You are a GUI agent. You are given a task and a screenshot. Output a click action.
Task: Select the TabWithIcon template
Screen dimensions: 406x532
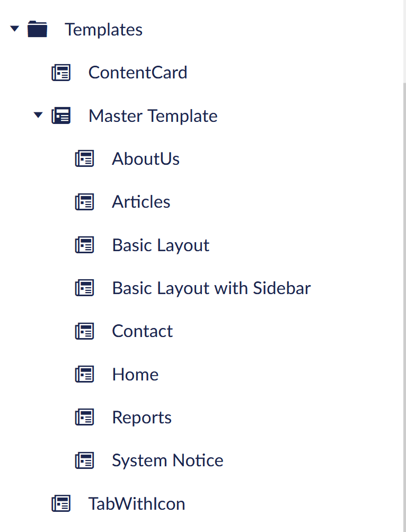[137, 503]
